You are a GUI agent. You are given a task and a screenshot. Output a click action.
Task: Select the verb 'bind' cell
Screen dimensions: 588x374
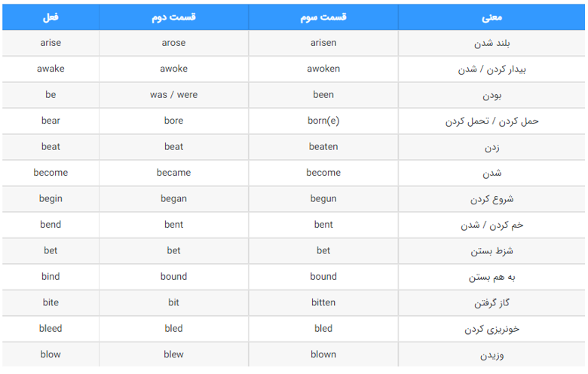[x=51, y=277]
